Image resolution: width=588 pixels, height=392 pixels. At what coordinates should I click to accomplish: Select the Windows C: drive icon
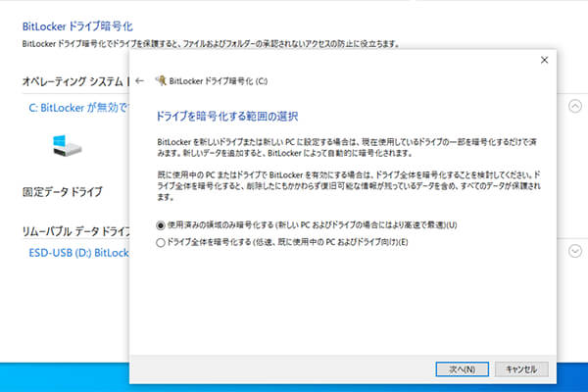tap(67, 146)
